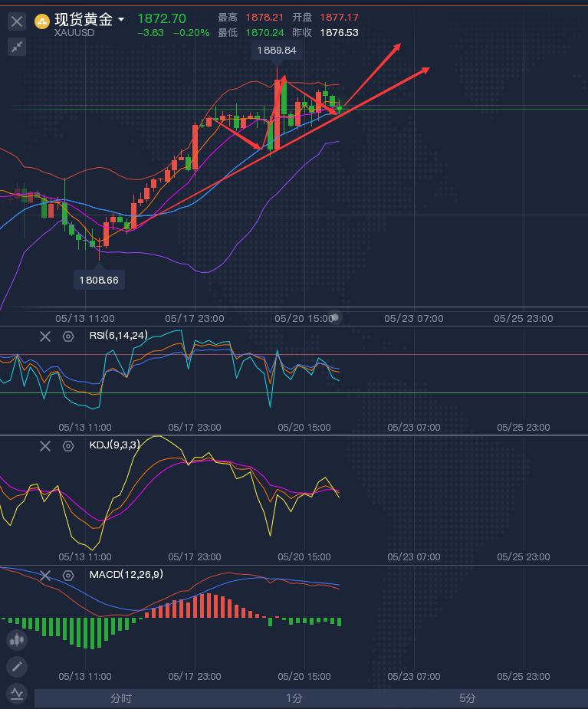Image resolution: width=588 pixels, height=709 pixels.
Task: Close the gold chart view
Action: (x=17, y=21)
